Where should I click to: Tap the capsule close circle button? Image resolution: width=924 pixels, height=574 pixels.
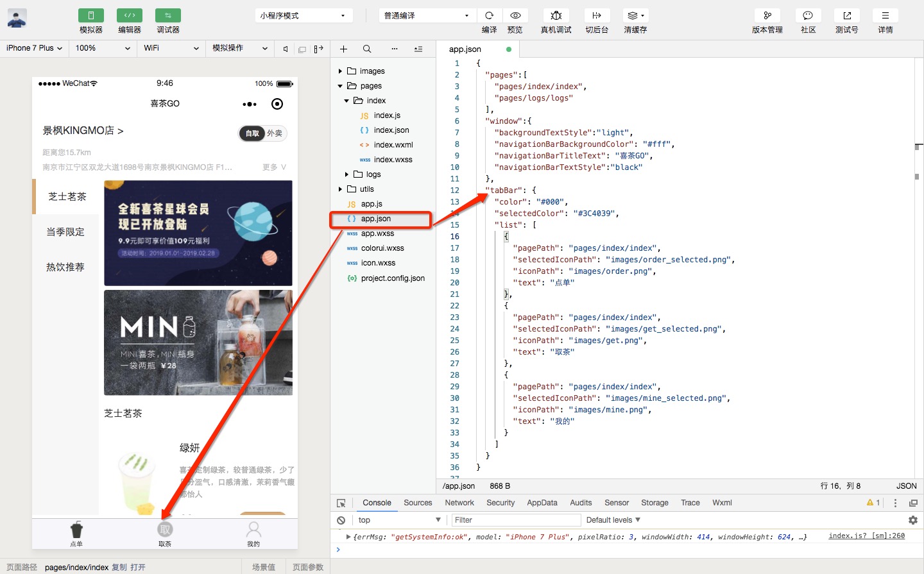pos(277,104)
